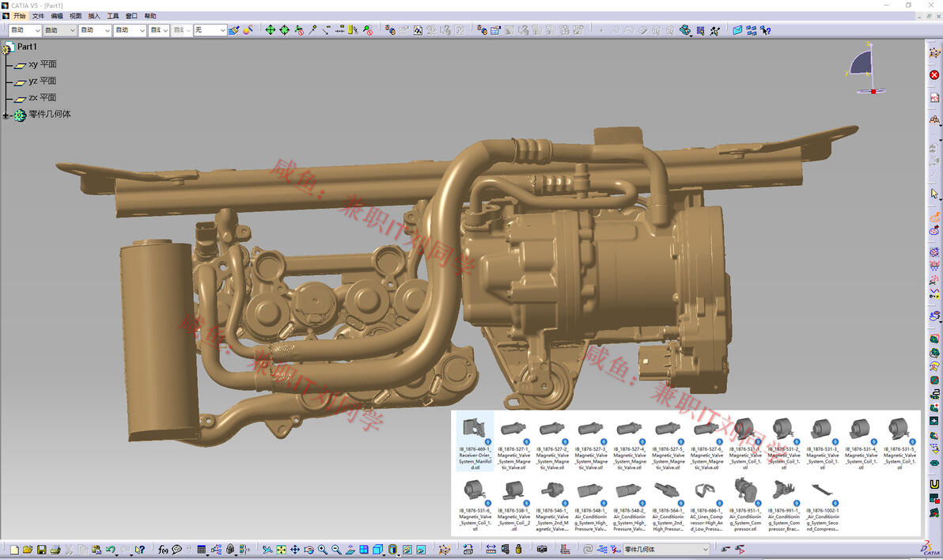943x560 pixels.
Task: Open the first 自动 dropdown in properties toolbar
Action: tap(37, 30)
